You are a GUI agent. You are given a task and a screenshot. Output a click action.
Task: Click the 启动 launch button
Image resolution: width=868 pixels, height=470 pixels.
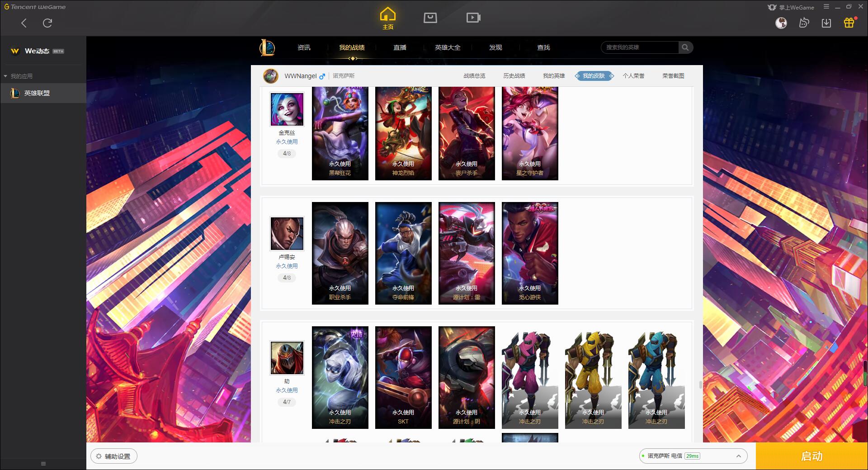(x=811, y=456)
